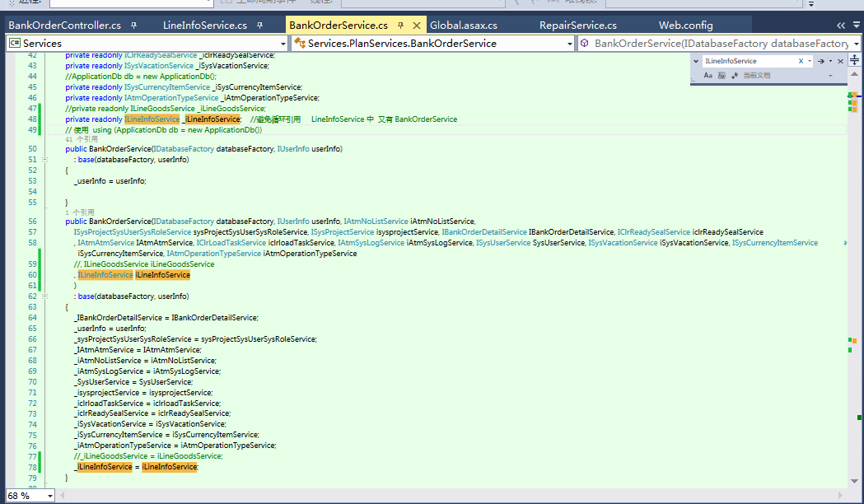
Task: Toggle Match whole word option
Action: pyautogui.click(x=722, y=75)
